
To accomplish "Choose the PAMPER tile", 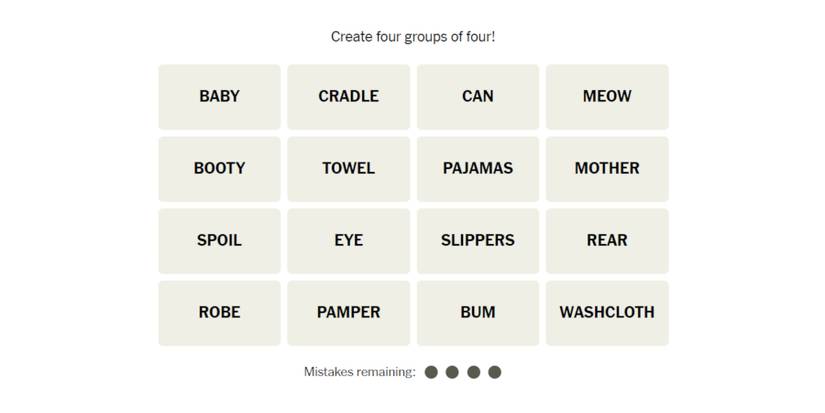I will [x=348, y=313].
